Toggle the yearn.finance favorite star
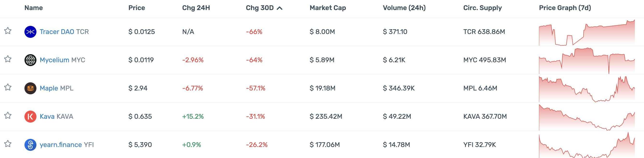 tap(8, 144)
